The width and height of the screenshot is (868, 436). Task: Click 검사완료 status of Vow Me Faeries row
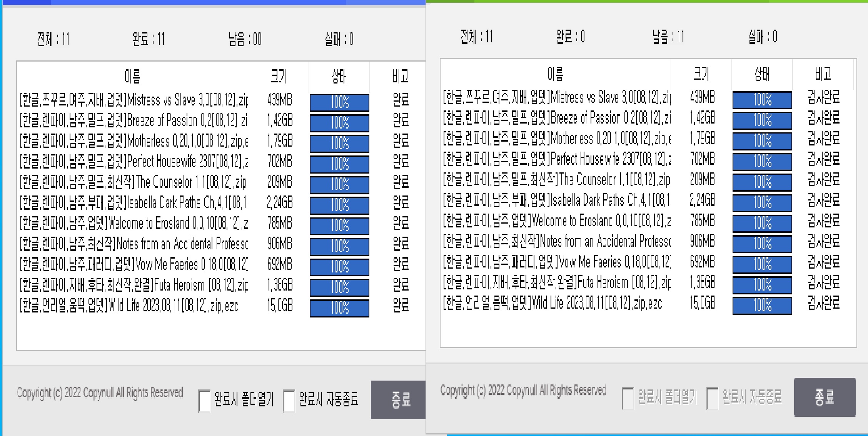(x=823, y=262)
